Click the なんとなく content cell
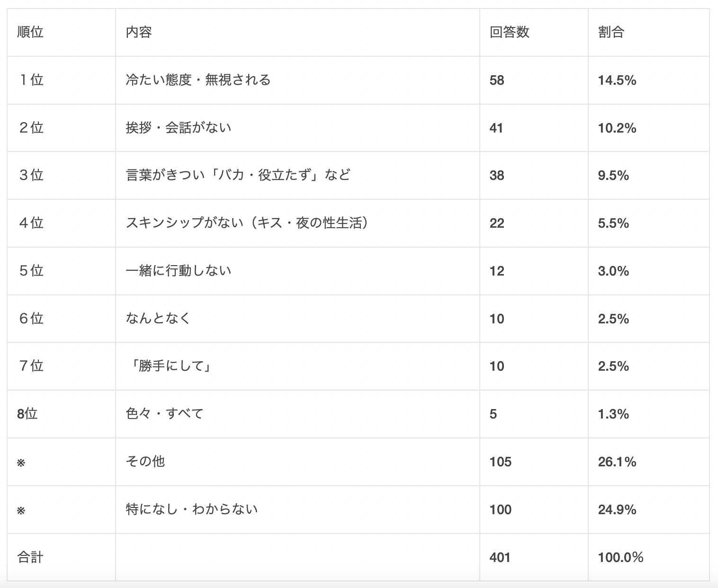This screenshot has height=588, width=718. point(158,318)
